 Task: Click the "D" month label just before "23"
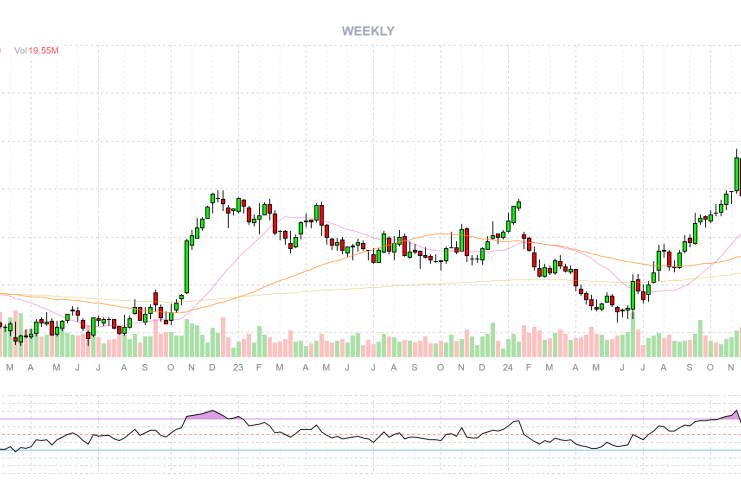click(x=212, y=368)
